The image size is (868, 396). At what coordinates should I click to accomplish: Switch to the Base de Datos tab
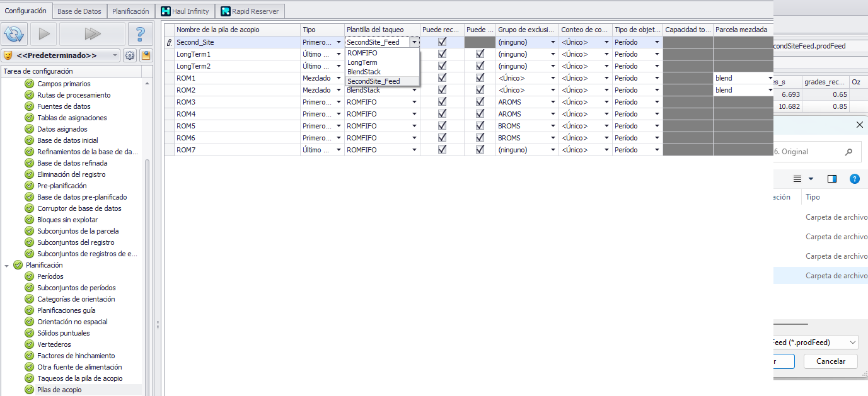click(79, 11)
